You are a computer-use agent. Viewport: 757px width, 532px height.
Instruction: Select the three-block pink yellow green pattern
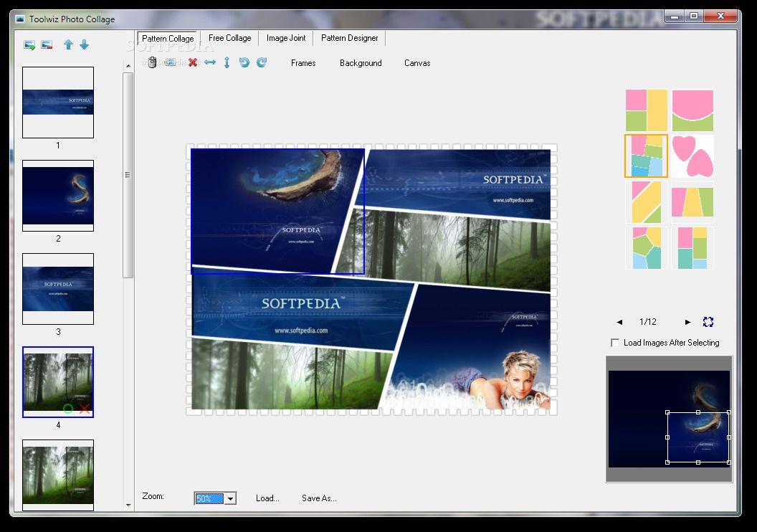pos(647,110)
